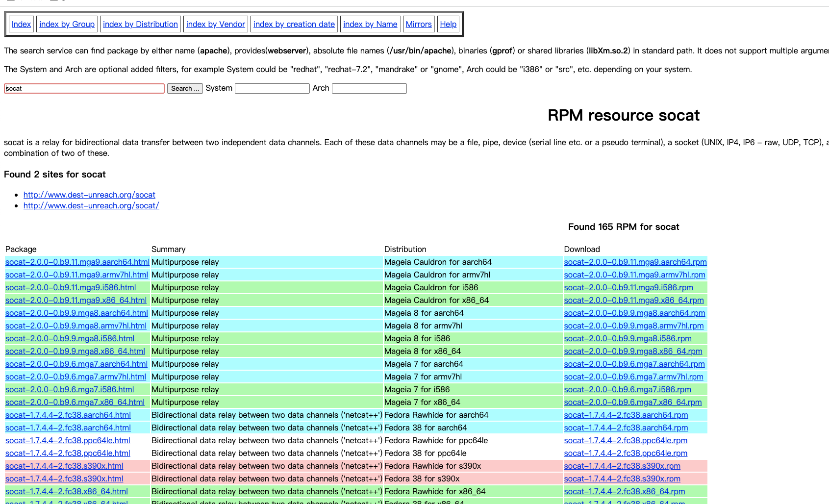Open socat-2.0.0-0.b9.6.mga7.armv7hl.html package page

[75, 377]
